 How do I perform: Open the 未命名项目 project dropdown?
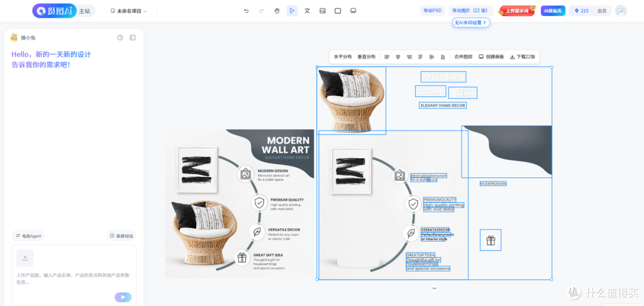[129, 11]
